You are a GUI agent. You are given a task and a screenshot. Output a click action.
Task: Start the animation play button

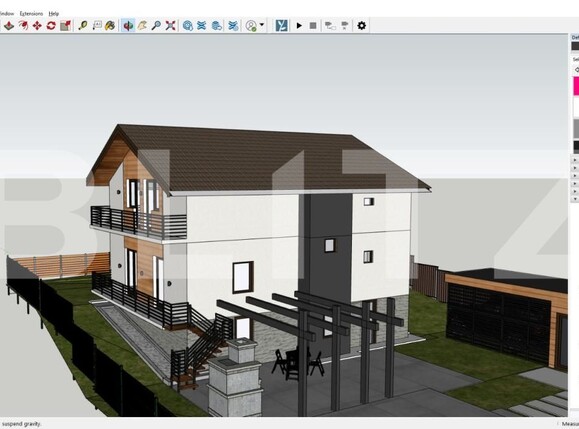click(299, 25)
